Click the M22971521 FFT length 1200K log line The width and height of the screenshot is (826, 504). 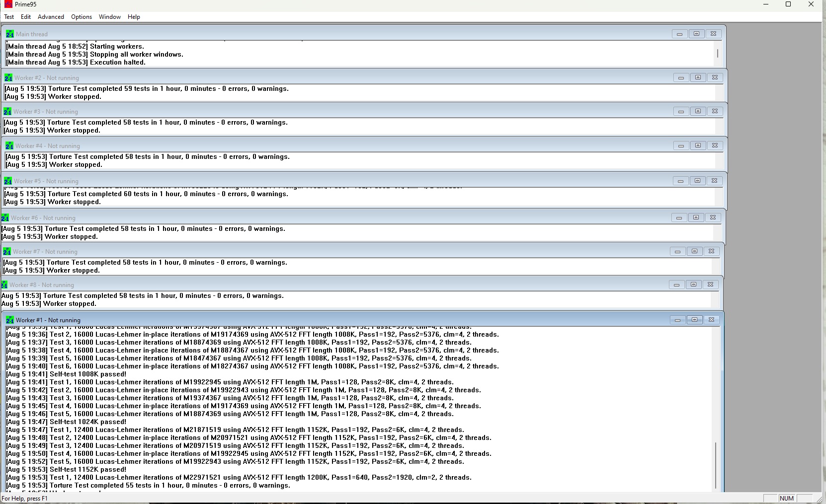tap(239, 477)
